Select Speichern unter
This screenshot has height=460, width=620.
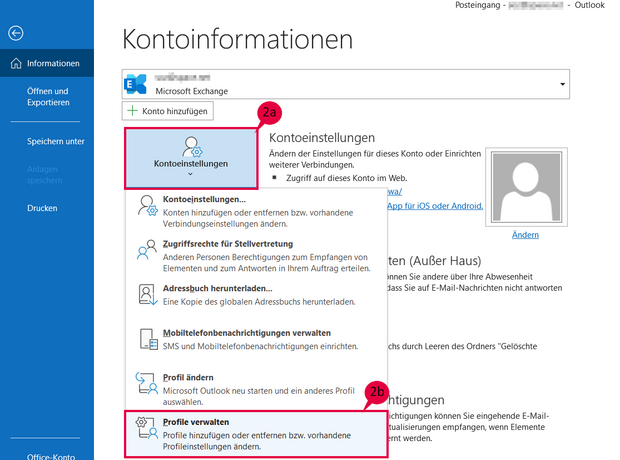55,142
